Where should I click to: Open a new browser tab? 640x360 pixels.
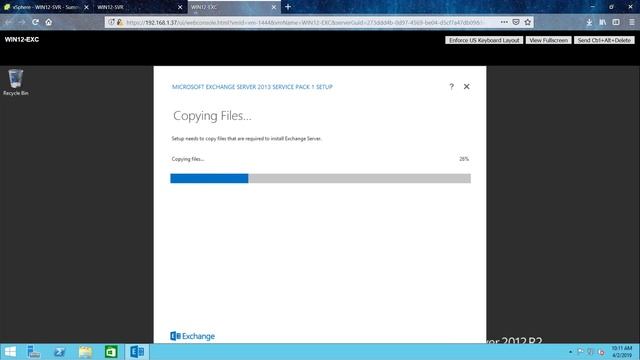tap(288, 7)
